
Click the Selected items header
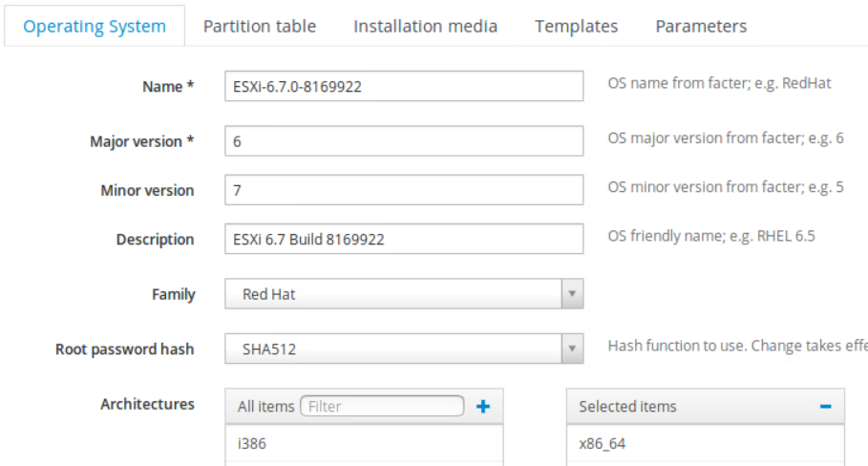tap(627, 407)
